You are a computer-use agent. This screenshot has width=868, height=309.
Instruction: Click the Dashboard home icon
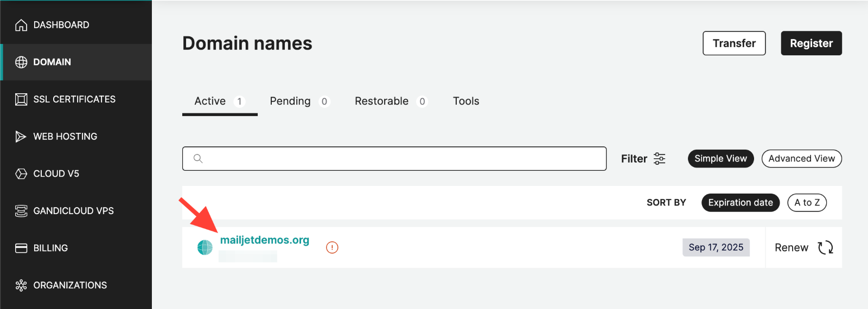click(21, 25)
